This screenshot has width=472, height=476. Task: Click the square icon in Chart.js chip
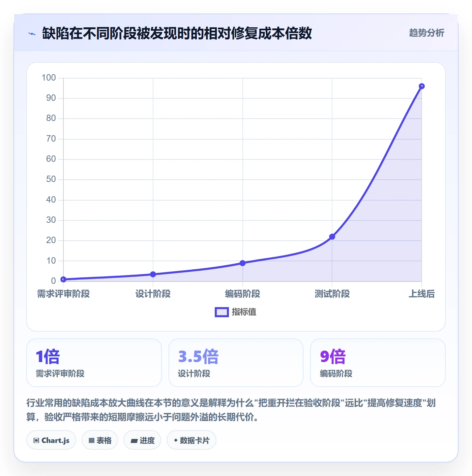tap(36, 440)
